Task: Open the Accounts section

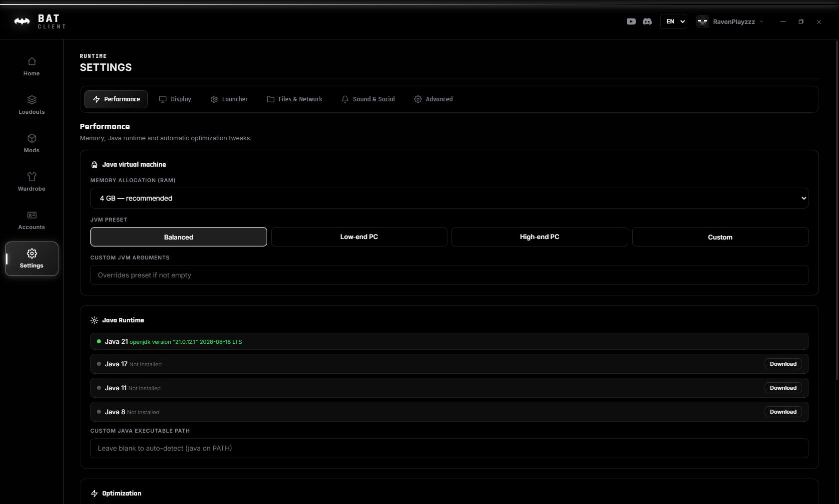Action: pos(31,221)
